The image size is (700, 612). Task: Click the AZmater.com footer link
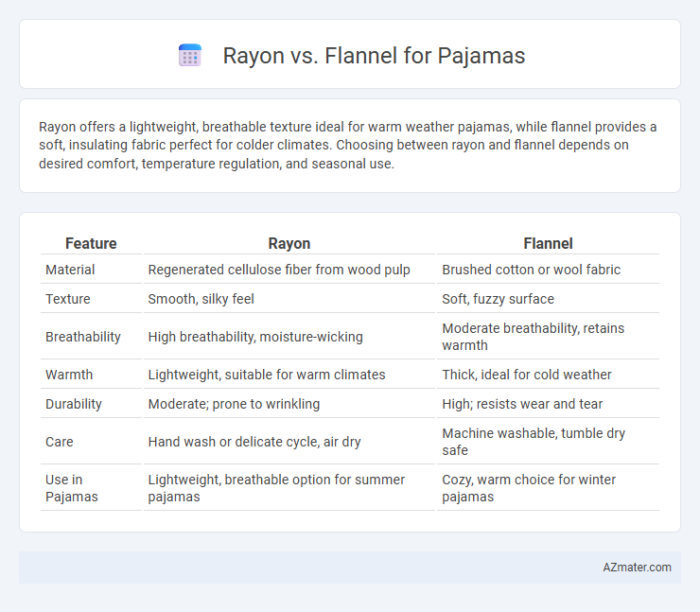pos(637,567)
